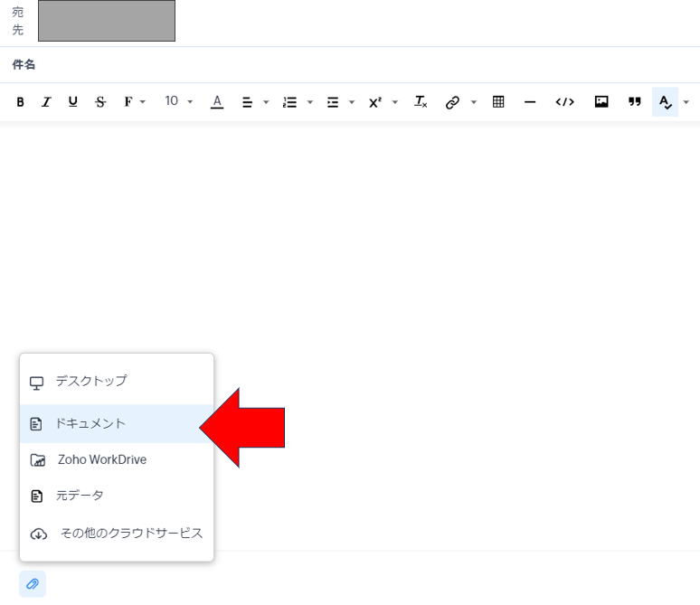Click the paperclip attachment button

[33, 583]
